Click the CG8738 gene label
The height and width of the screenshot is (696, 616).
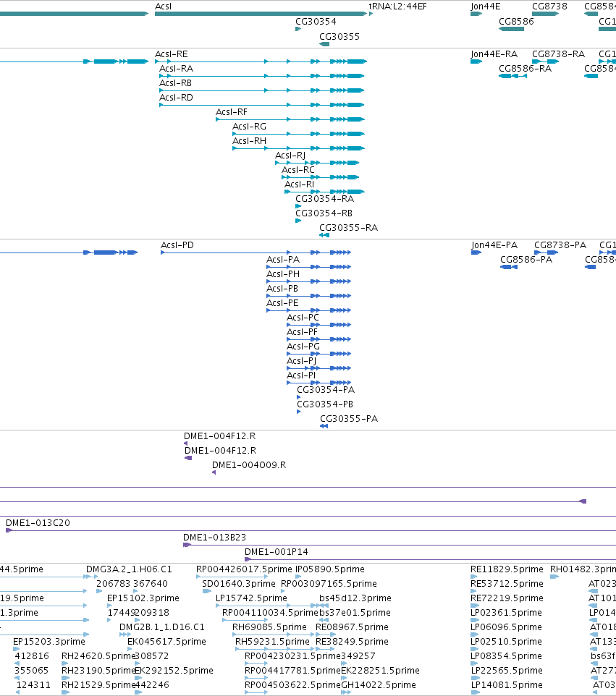tap(550, 7)
